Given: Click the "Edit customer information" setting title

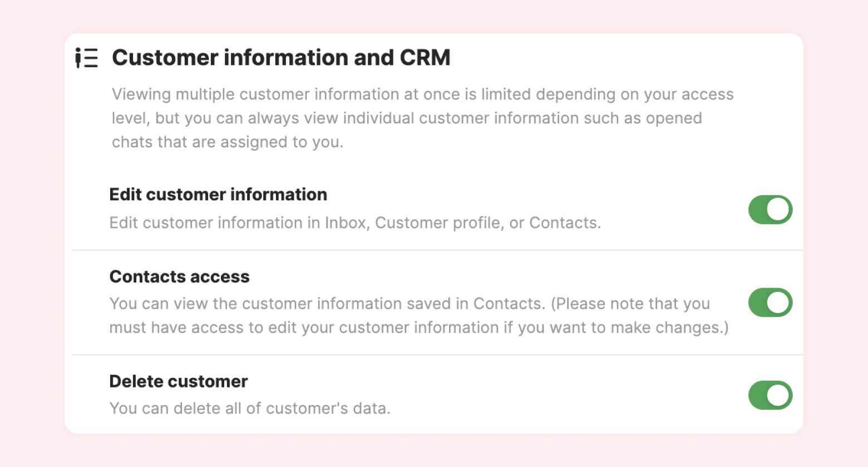Looking at the screenshot, I should 218,195.
